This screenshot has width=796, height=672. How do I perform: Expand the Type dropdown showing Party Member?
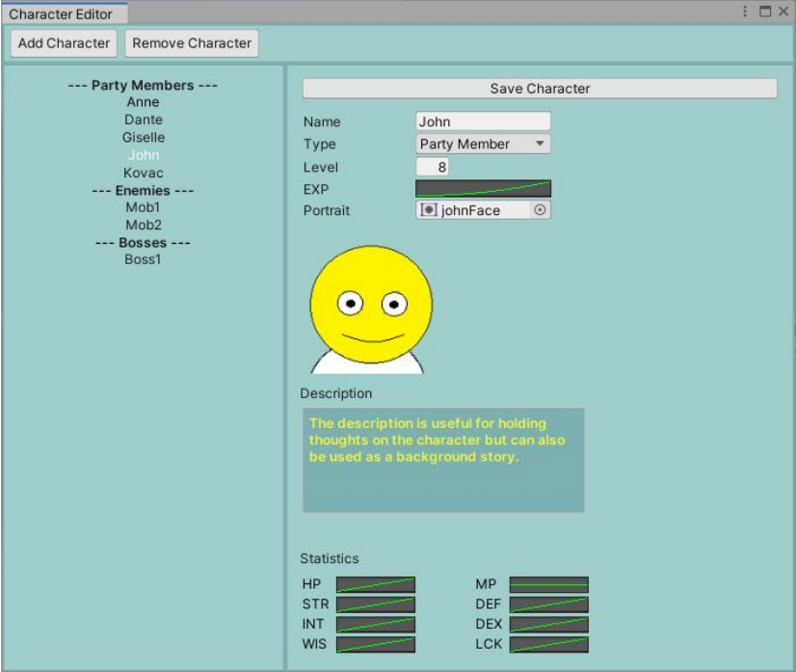pos(483,144)
